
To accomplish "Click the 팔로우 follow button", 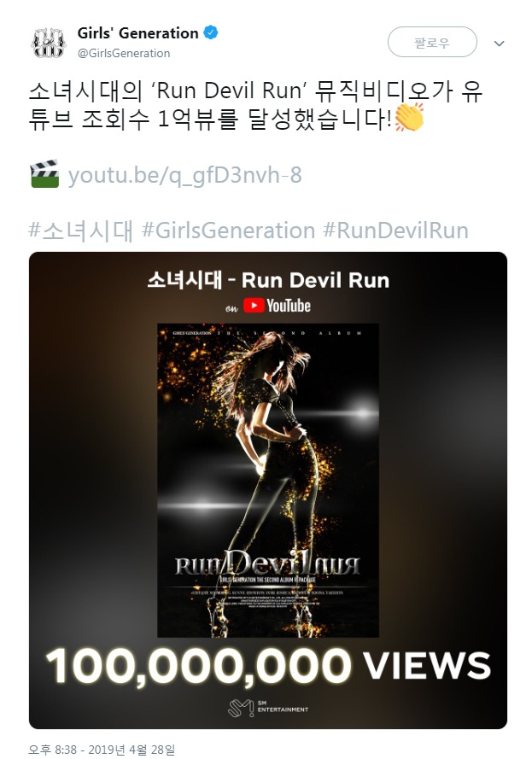I will click(x=432, y=42).
